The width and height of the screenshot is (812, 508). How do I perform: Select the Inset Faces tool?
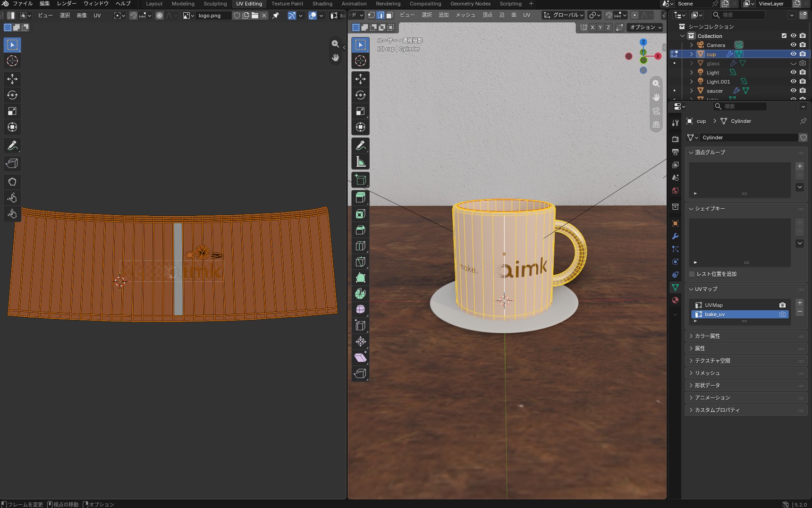(x=361, y=214)
